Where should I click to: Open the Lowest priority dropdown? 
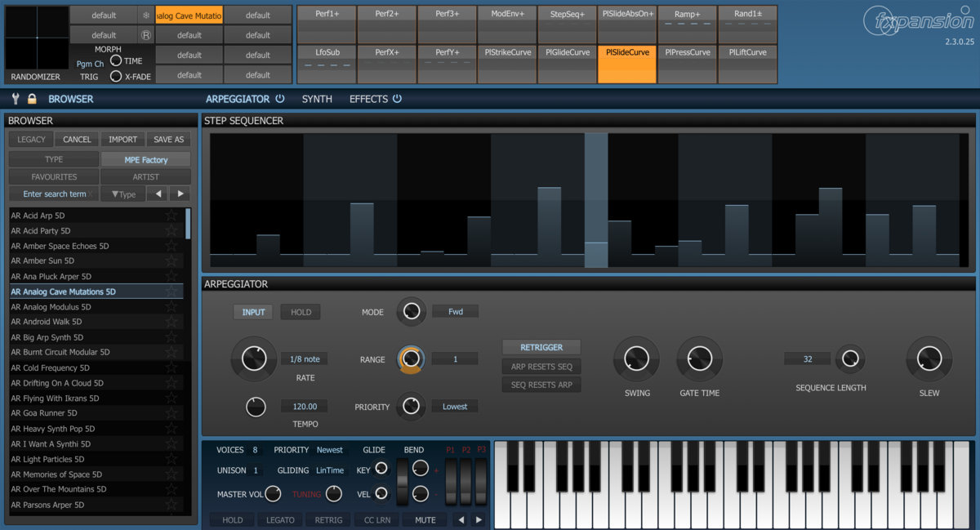click(455, 407)
